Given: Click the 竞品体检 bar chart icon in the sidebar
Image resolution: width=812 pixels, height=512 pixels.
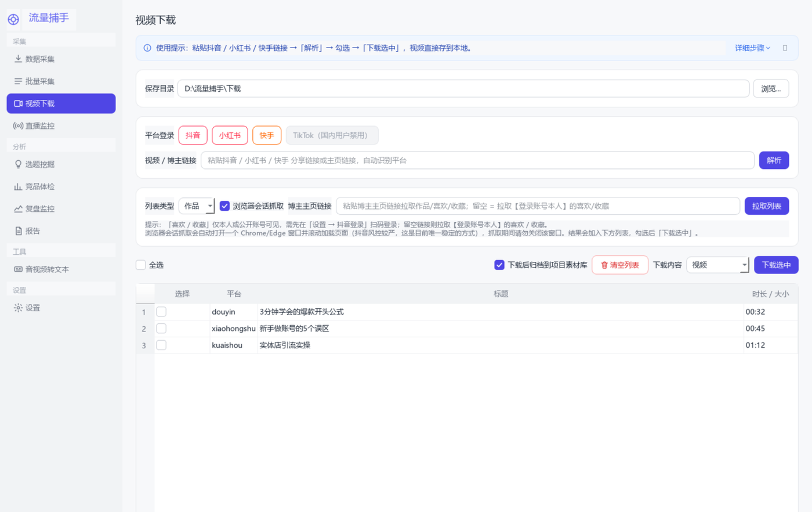Looking at the screenshot, I should point(18,186).
